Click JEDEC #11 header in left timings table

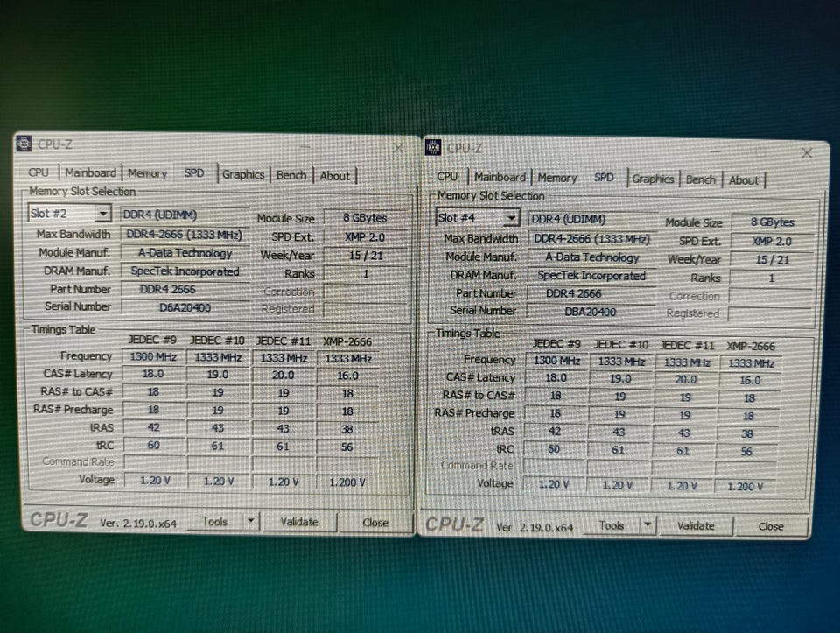coord(283,341)
